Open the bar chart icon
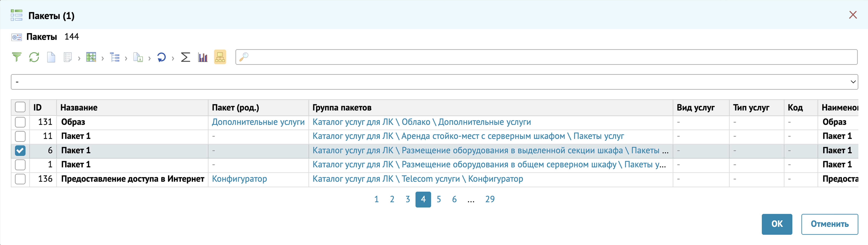Screen dimensions: 868x245 click(202, 57)
